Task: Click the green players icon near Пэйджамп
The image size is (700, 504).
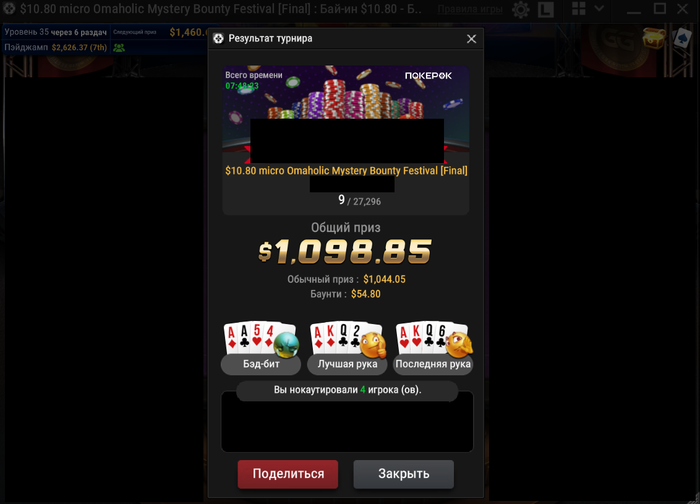Action: point(119,47)
